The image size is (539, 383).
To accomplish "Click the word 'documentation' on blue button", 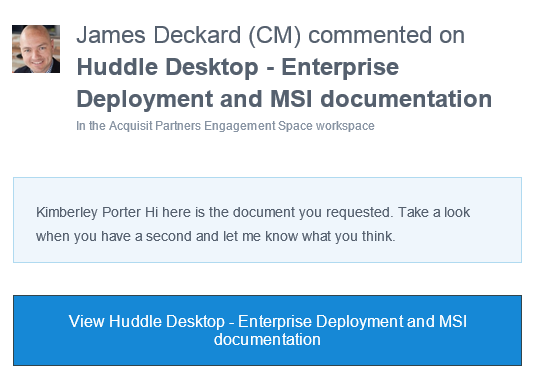I will point(267,340).
